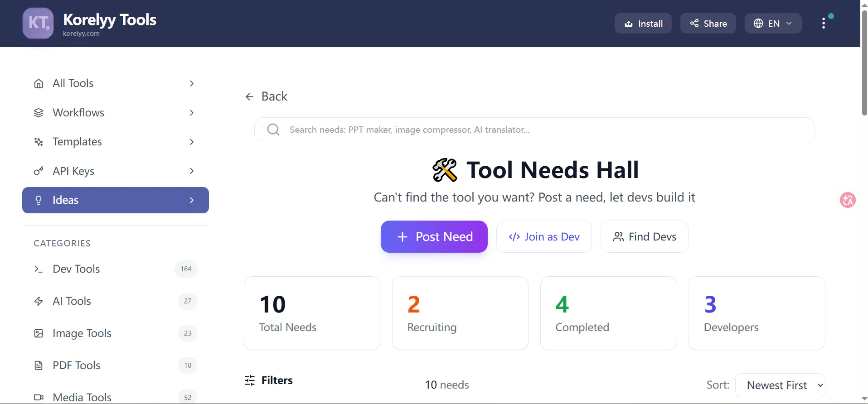The width and height of the screenshot is (868, 404).
Task: Click the Share button
Action: pos(708,24)
